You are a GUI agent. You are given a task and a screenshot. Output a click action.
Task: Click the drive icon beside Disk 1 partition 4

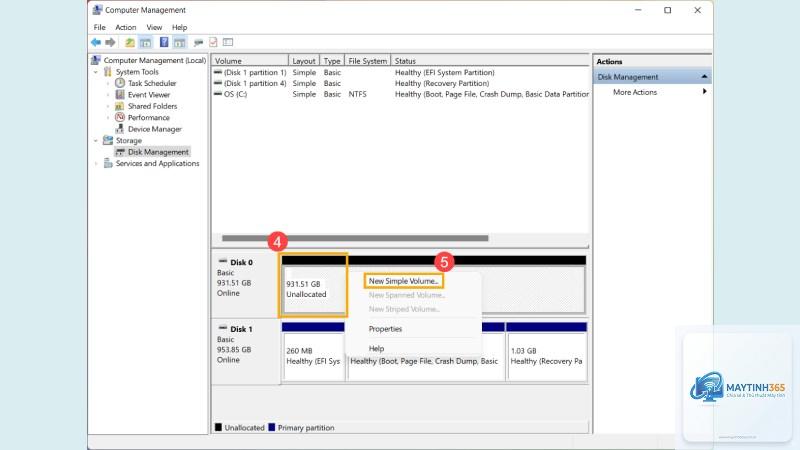(218, 83)
